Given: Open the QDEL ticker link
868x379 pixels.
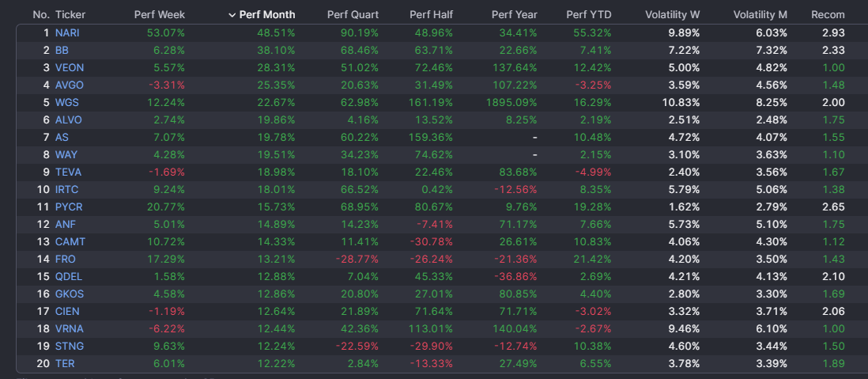Looking at the screenshot, I should click(69, 277).
